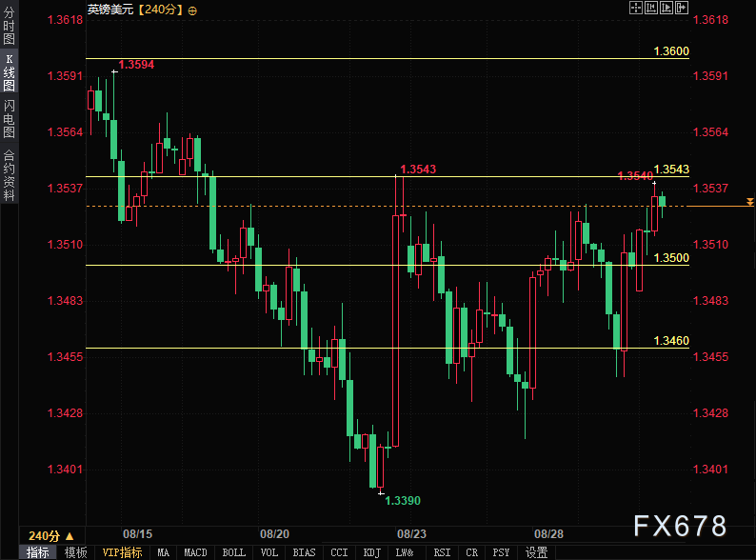Select the VOL indicator button
756x560 pixels.
(269, 552)
